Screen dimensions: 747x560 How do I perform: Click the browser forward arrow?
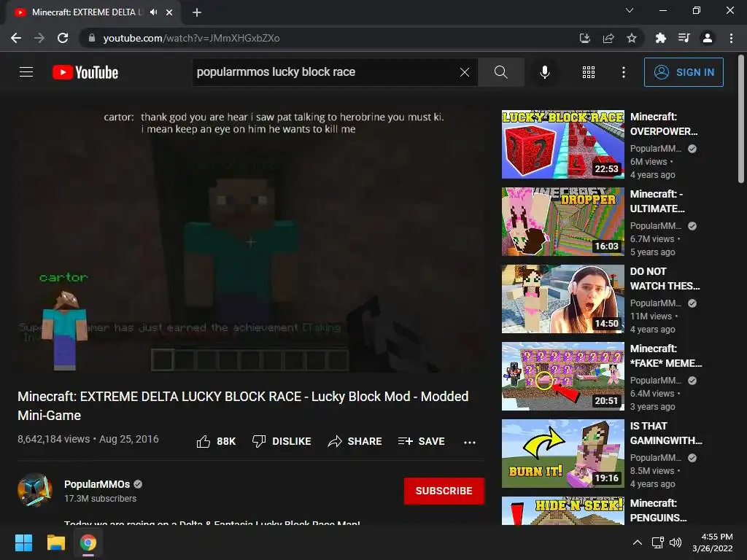click(39, 38)
